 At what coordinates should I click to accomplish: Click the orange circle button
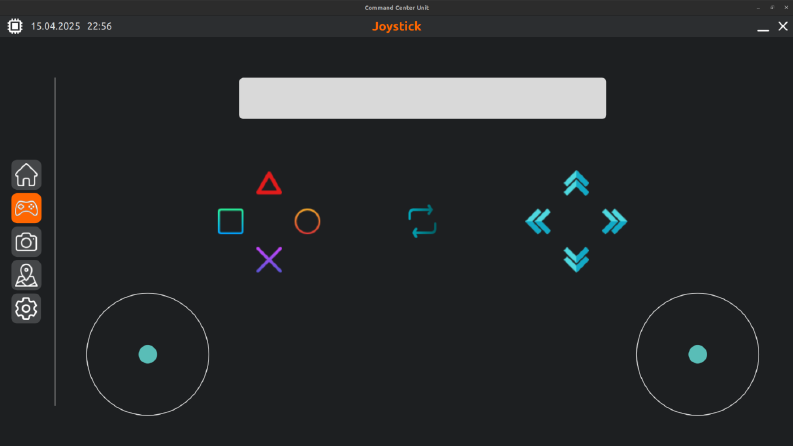(307, 221)
